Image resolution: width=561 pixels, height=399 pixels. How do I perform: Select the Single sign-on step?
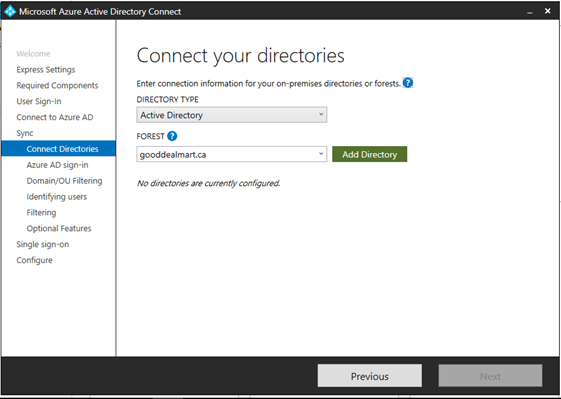click(43, 244)
